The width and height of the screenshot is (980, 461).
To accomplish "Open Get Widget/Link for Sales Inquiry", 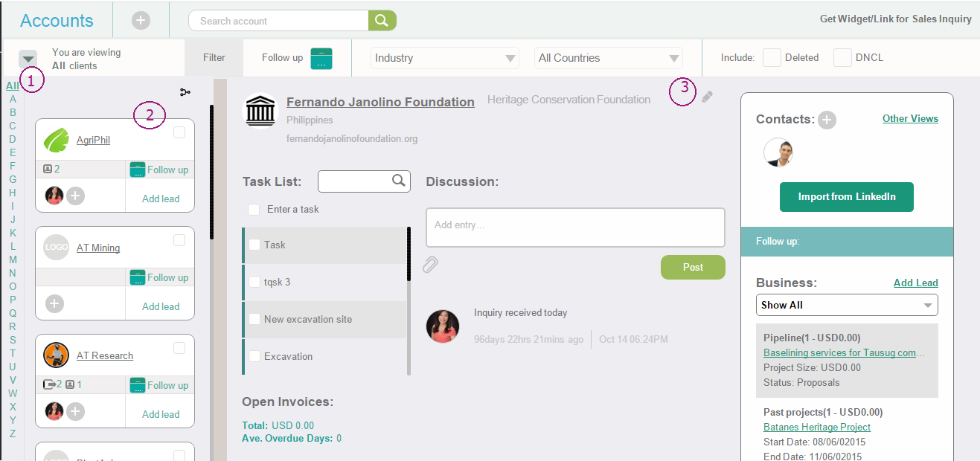I will click(x=896, y=19).
